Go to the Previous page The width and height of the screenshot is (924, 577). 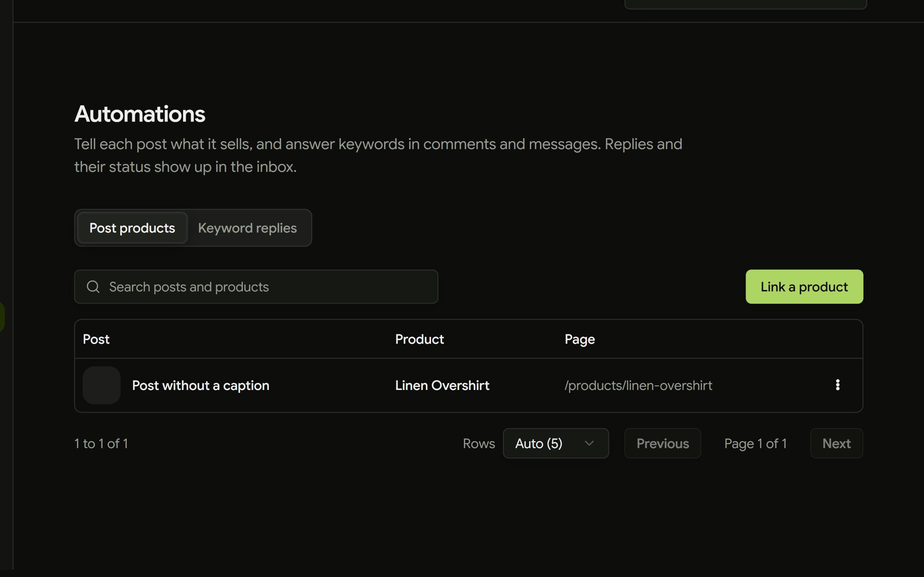[x=662, y=443]
